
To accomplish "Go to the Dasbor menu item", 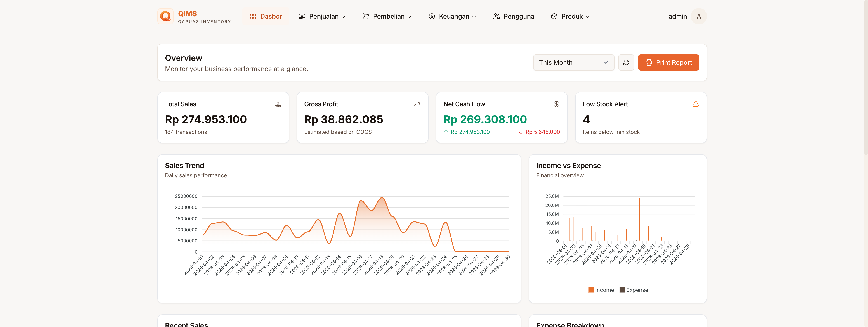I will coord(266,16).
